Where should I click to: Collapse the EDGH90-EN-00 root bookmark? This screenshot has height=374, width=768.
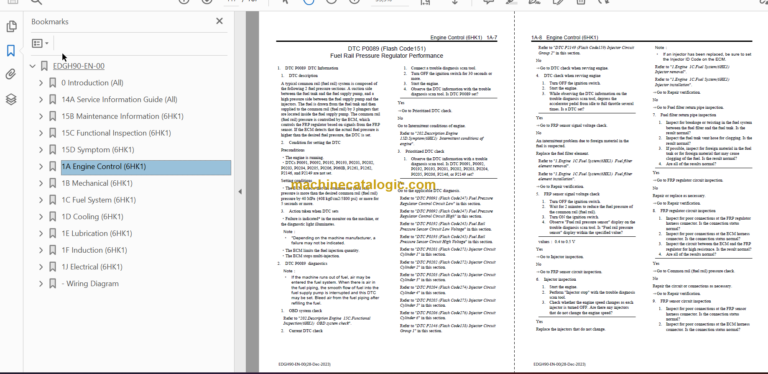33,66
